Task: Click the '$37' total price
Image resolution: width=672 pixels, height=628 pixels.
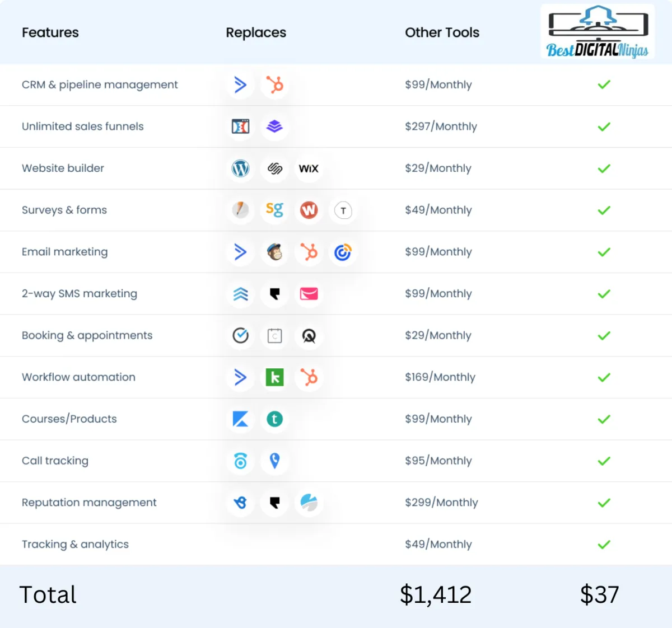Action: pos(599,594)
